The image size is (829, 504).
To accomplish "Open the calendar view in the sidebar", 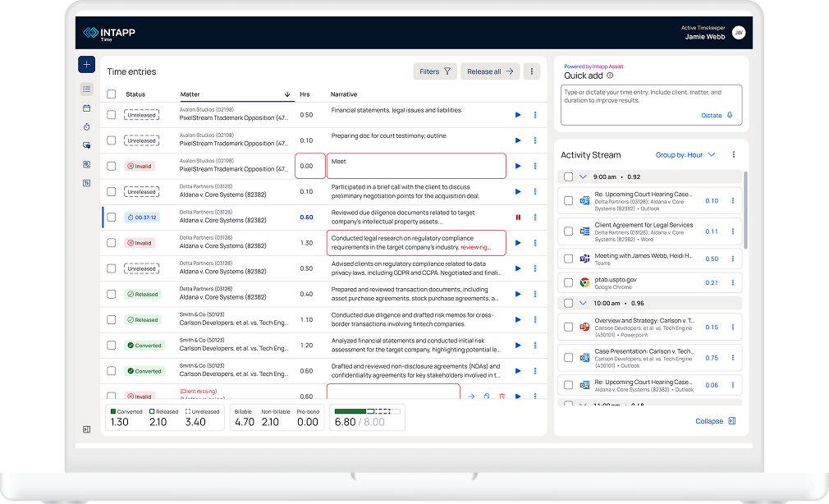I will click(86, 108).
